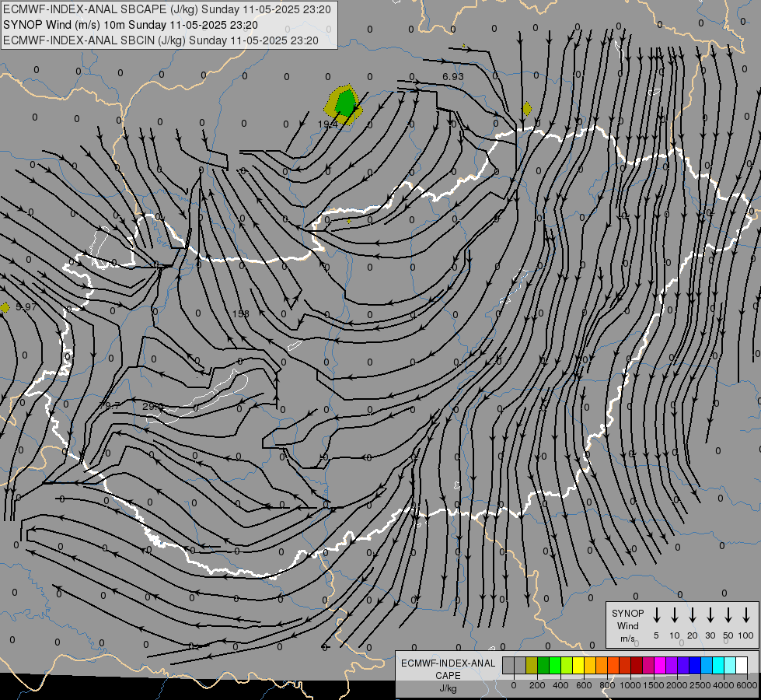
Task: Pick the pure yellow swatch in CAPE legend
Action: coord(578,666)
